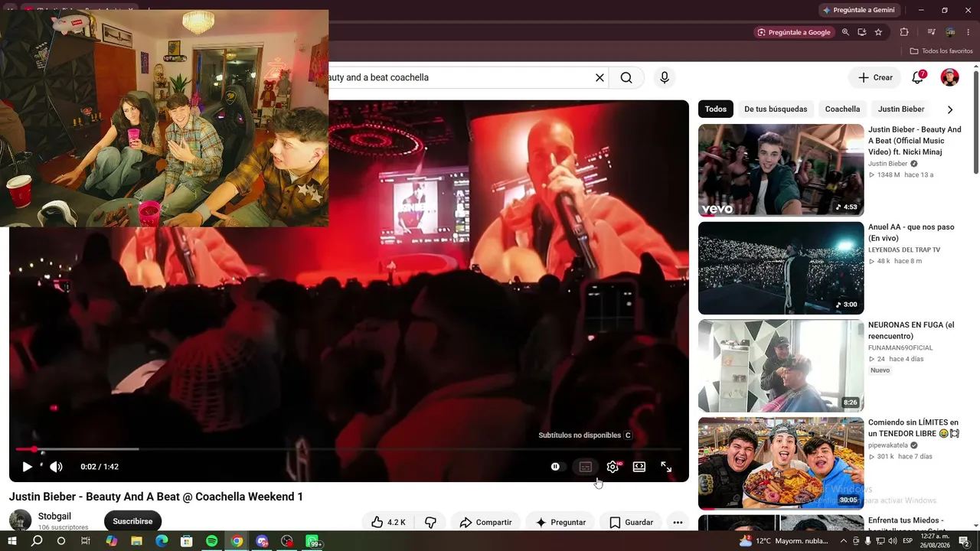The height and width of the screenshot is (551, 980).
Task: Enter fullscreen on the video player
Action: [666, 467]
